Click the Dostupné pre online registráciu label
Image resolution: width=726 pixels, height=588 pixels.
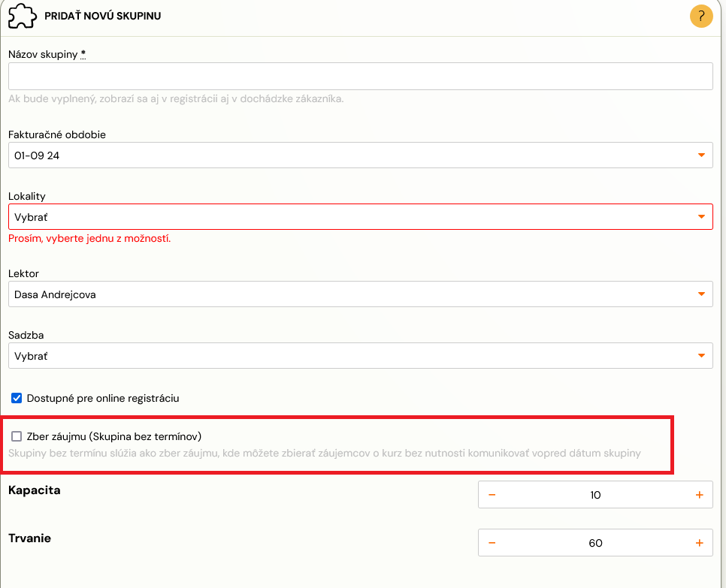point(103,398)
